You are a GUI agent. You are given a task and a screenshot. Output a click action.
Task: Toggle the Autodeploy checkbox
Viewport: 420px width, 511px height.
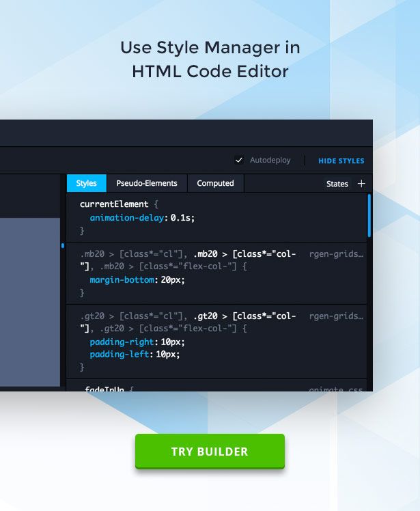[239, 161]
